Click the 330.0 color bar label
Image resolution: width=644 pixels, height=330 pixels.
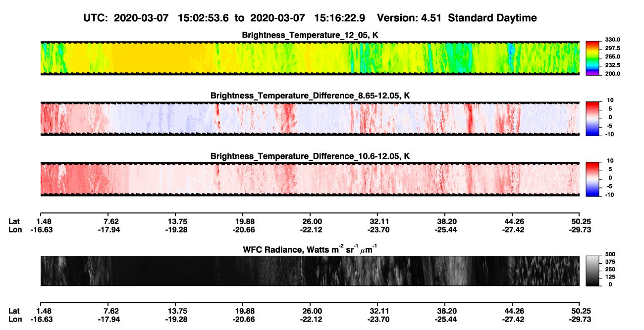(612, 40)
